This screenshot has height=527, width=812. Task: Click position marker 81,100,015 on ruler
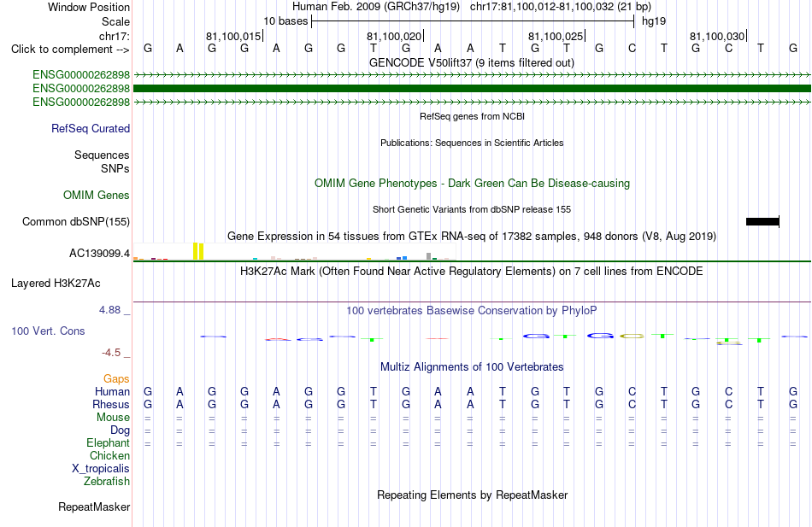point(234,36)
